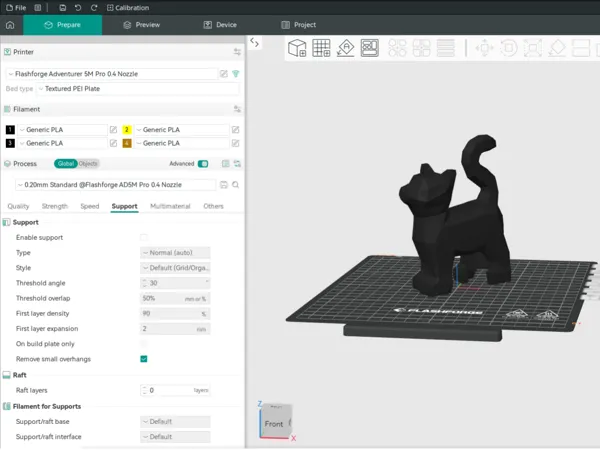This screenshot has width=600, height=450.
Task: Click the add object cube icon
Action: pos(297,48)
